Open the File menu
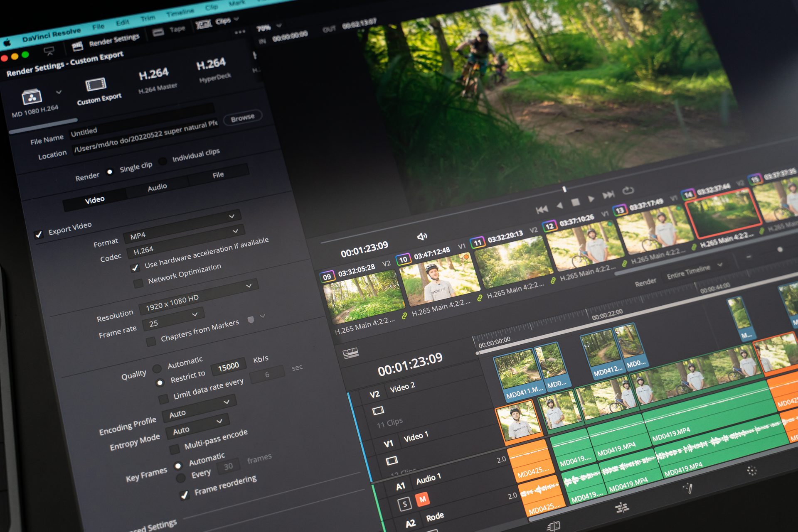The height and width of the screenshot is (532, 798). click(99, 27)
